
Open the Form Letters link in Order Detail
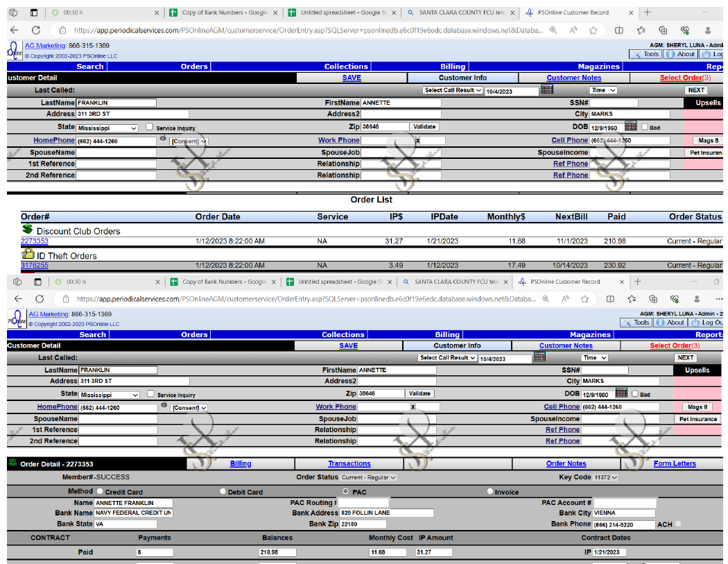[x=675, y=463]
